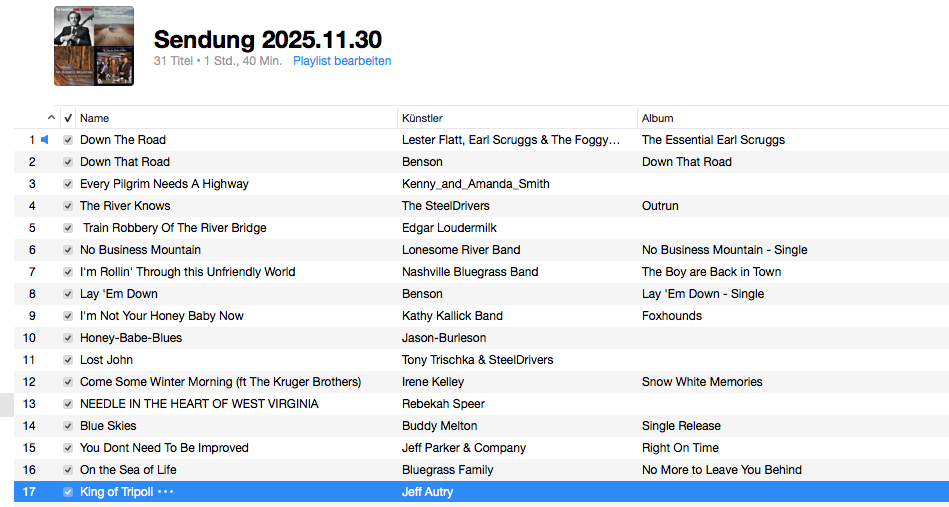This screenshot has width=949, height=507.
Task: Open the playlist cover artwork collage
Action: (94, 46)
